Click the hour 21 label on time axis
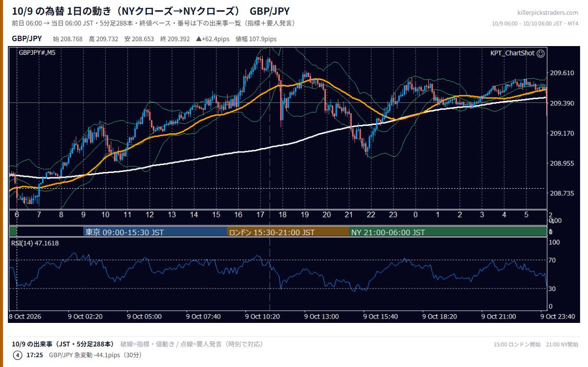 (x=349, y=215)
